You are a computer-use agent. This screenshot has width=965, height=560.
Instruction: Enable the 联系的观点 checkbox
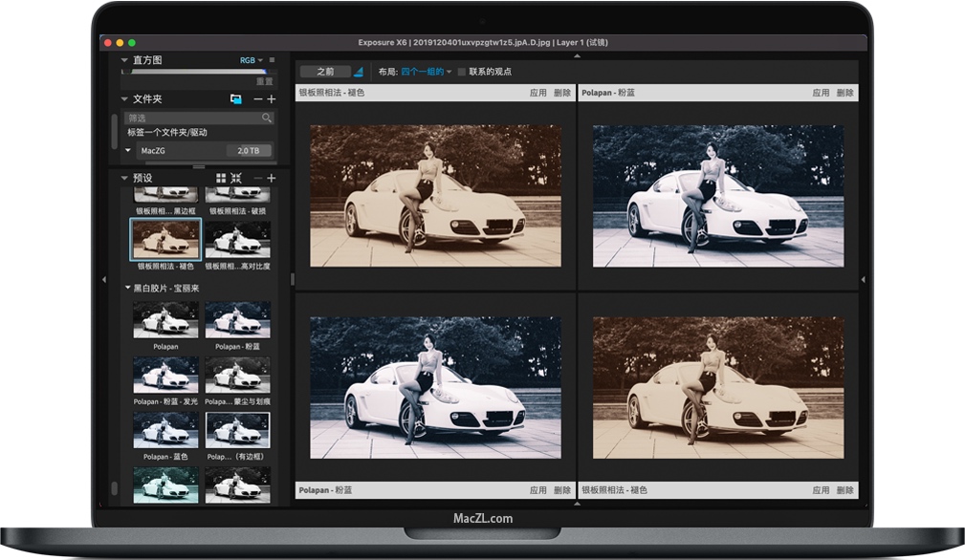point(462,72)
